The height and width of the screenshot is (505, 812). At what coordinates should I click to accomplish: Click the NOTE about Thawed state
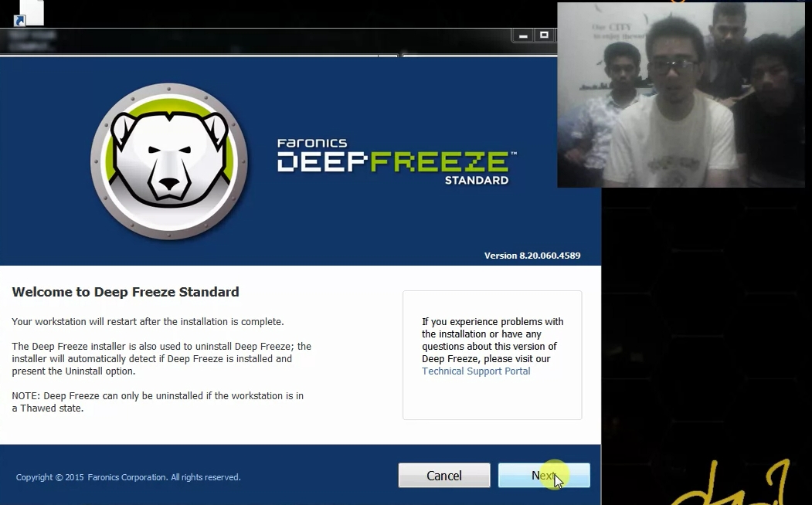[158, 402]
